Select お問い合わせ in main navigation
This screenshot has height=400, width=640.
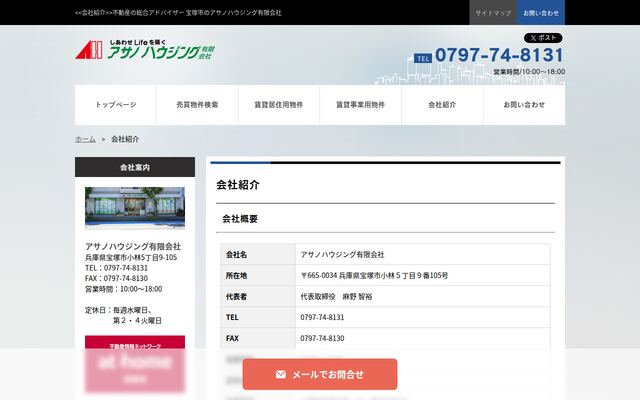(524, 104)
